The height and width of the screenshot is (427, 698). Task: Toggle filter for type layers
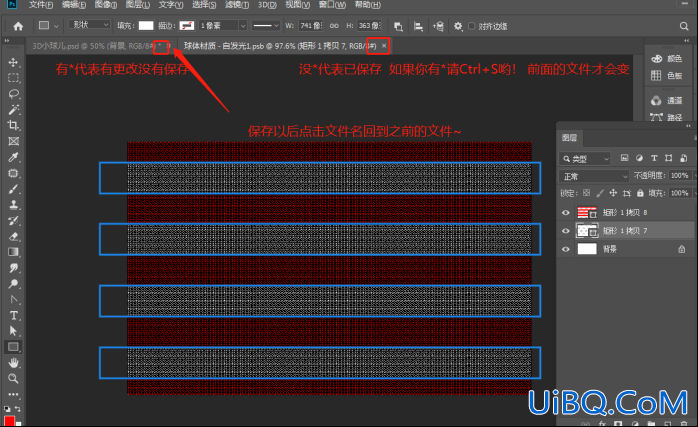(654, 158)
